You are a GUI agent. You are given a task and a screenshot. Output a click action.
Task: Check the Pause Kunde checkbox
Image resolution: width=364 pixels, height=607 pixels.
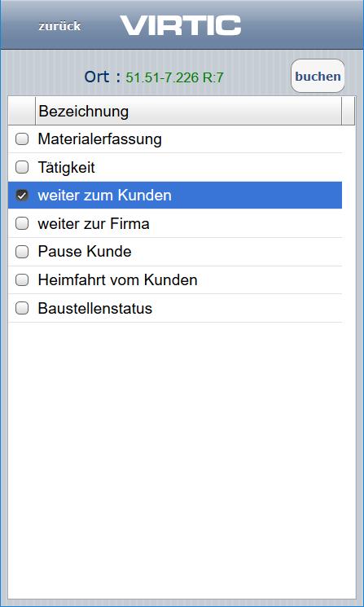[22, 252]
